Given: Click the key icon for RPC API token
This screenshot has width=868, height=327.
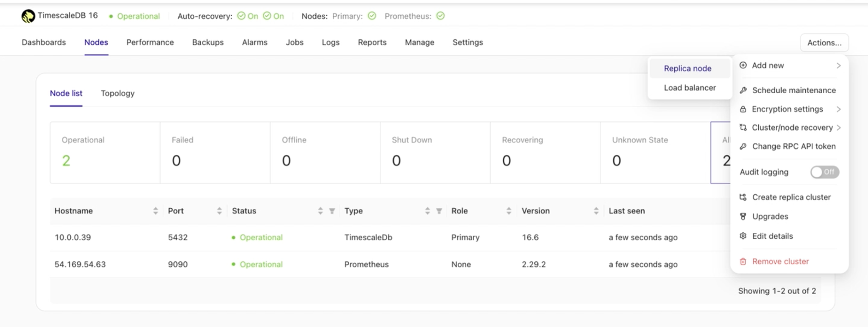Looking at the screenshot, I should (x=743, y=146).
